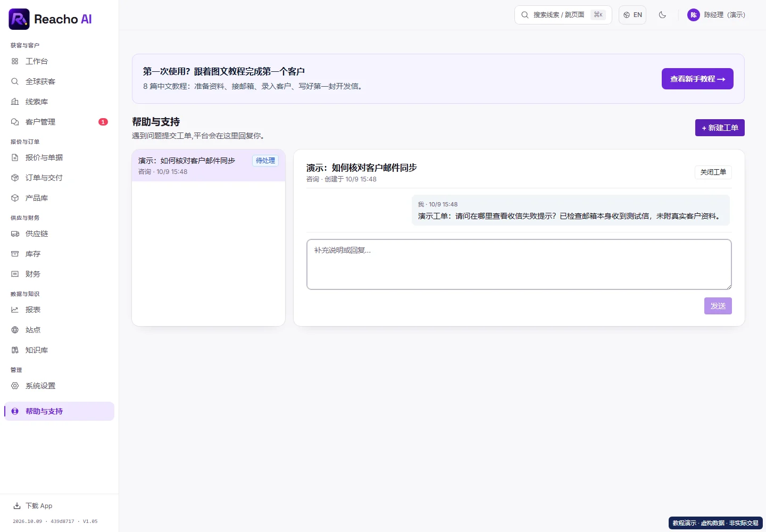Click the ⌘K shortcut hint badge

pos(598,15)
